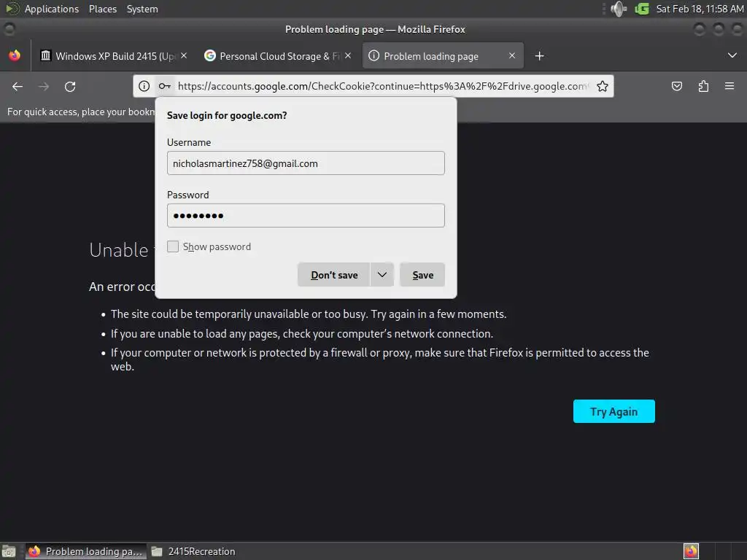This screenshot has height=560, width=747.
Task: Open the Applications menu
Action: click(52, 9)
